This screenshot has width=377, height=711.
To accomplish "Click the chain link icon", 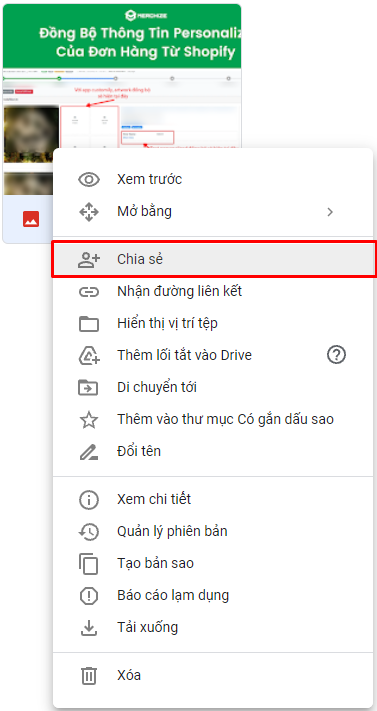I will (89, 292).
